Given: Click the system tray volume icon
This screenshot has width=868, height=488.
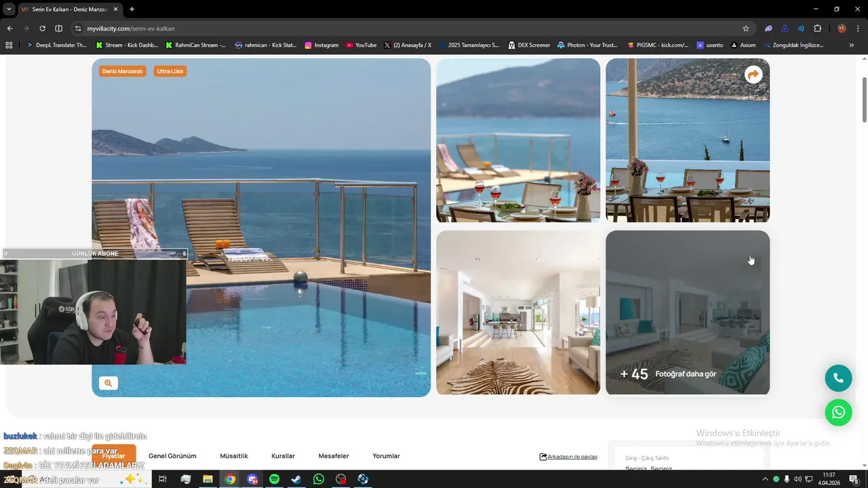Looking at the screenshot, I should tap(797, 479).
